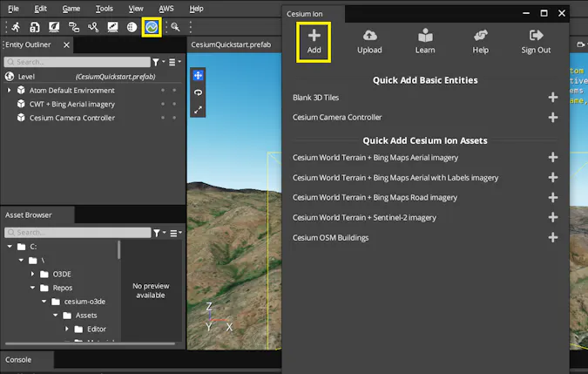
Task: Toggle lock dot for Atom Default Environment
Action: [x=174, y=90]
